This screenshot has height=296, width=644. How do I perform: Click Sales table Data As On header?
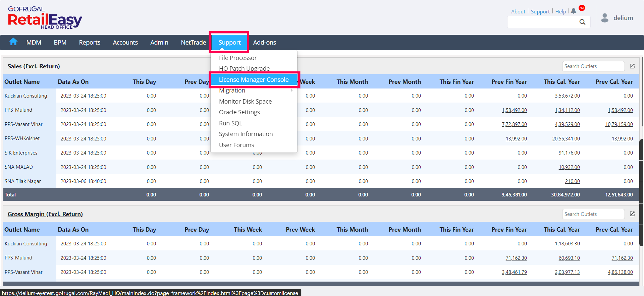pyautogui.click(x=73, y=82)
